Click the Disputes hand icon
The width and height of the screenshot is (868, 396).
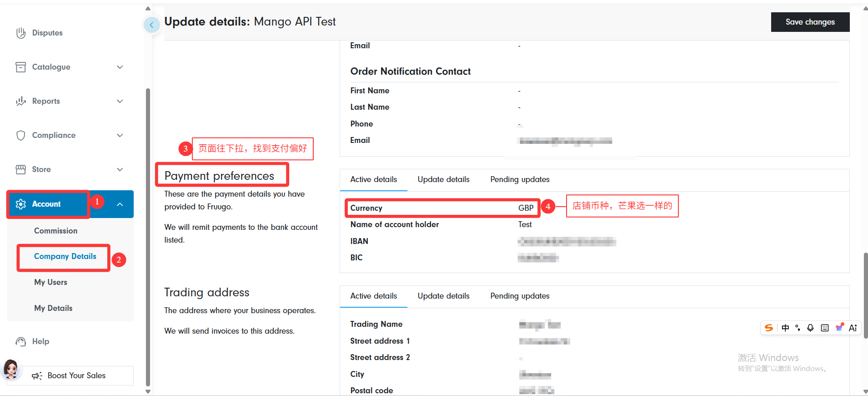[x=20, y=33]
